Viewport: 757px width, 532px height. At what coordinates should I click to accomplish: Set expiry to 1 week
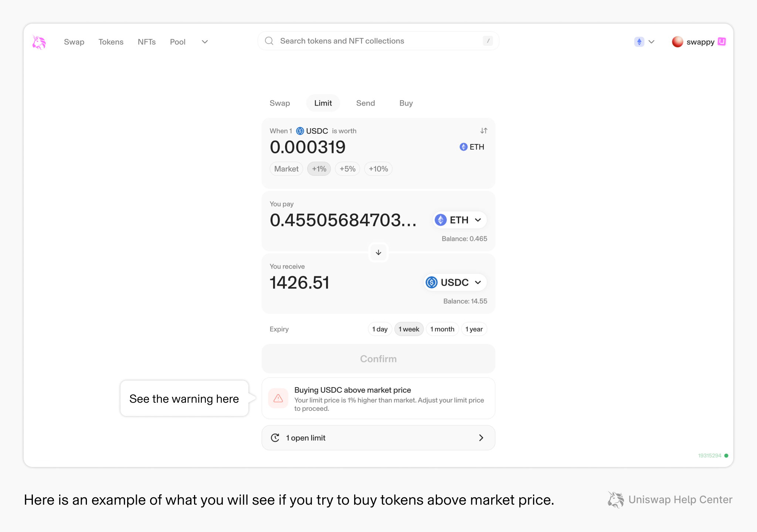(x=409, y=329)
